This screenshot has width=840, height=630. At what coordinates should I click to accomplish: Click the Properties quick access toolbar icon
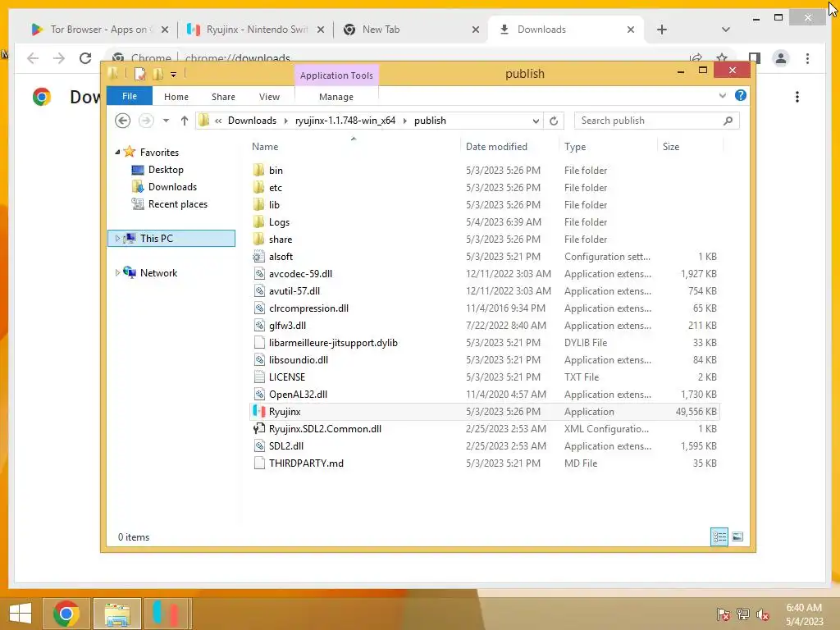pos(139,74)
